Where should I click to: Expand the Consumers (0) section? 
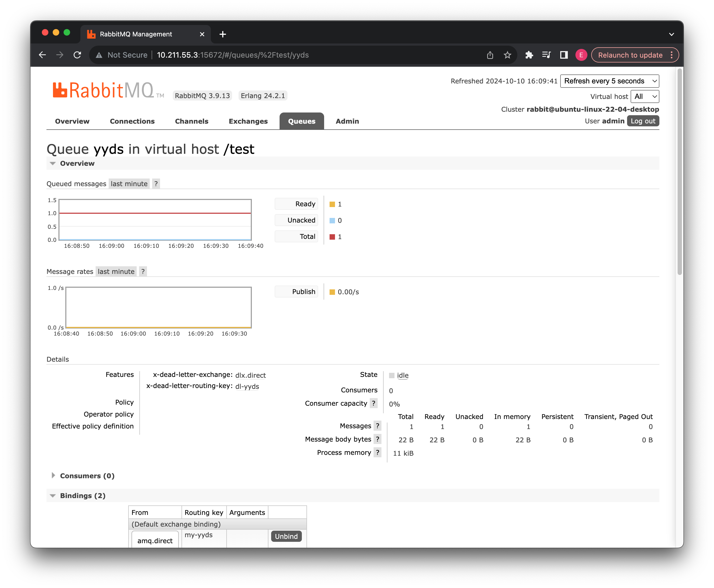(x=87, y=476)
